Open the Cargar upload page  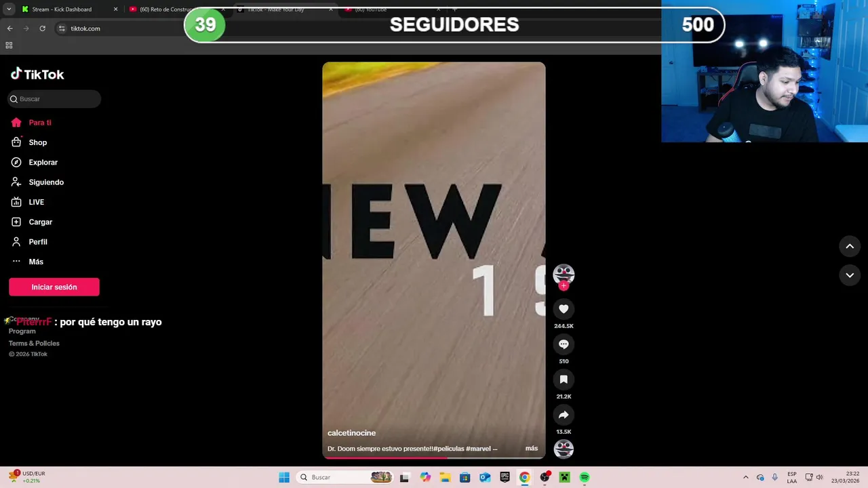point(32,222)
